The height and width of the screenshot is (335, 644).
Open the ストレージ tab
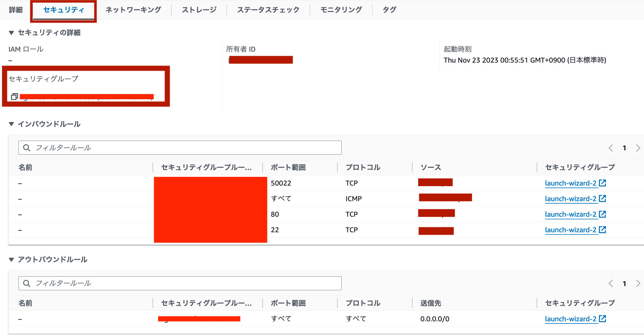point(199,10)
